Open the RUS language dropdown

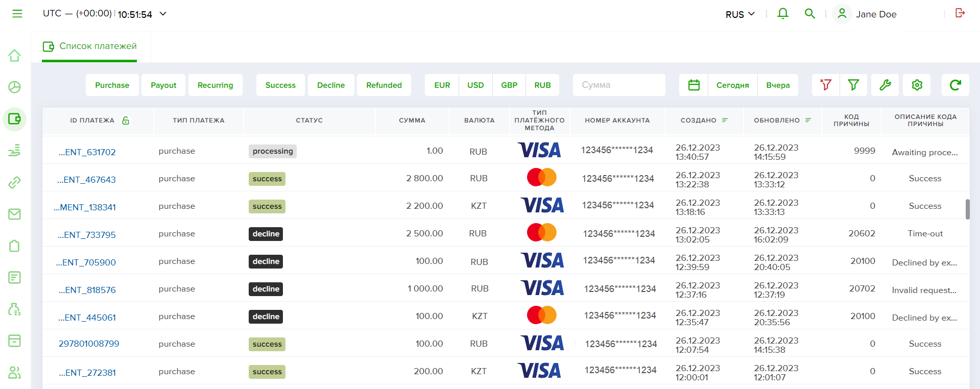coord(740,14)
